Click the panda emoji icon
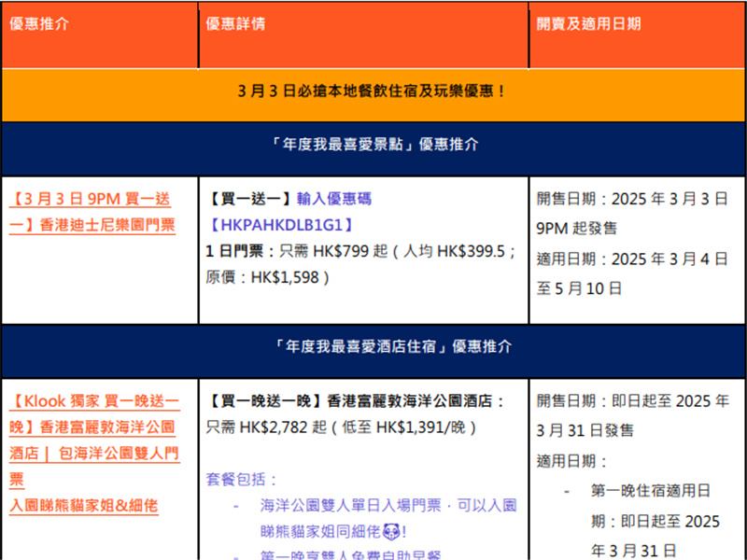The image size is (747, 560). point(390,531)
